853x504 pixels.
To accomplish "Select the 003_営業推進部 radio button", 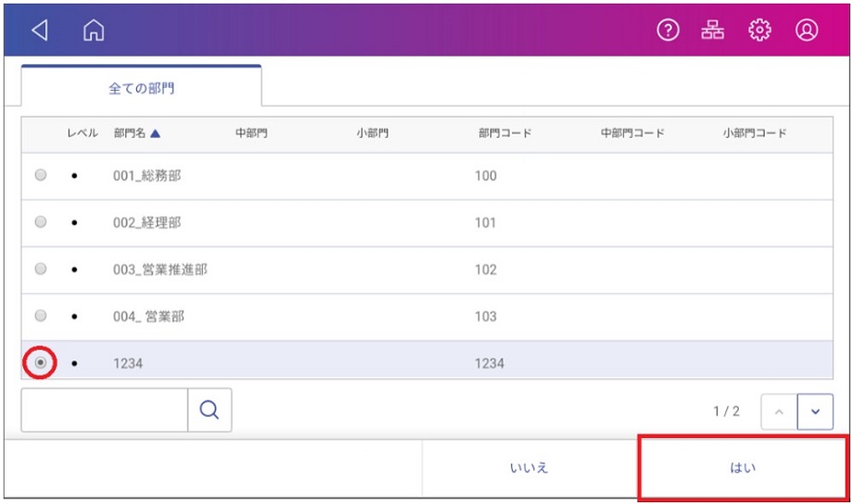I will pos(40,269).
